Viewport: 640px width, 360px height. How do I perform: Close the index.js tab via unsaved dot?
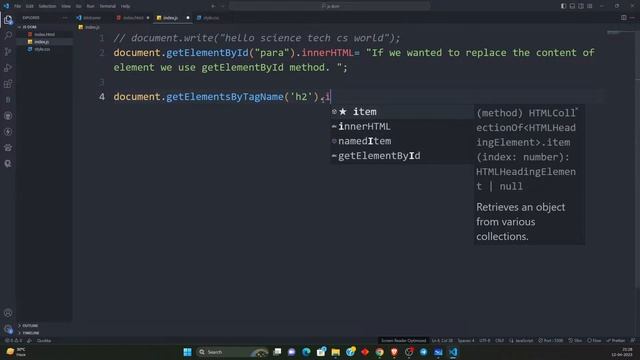(188, 18)
